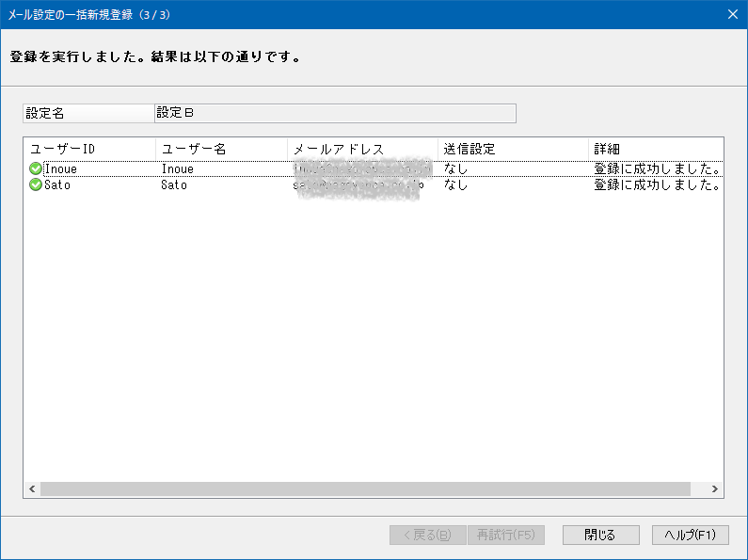Click the なし send setting for Inoue
This screenshot has height=560, width=748.
[455, 168]
